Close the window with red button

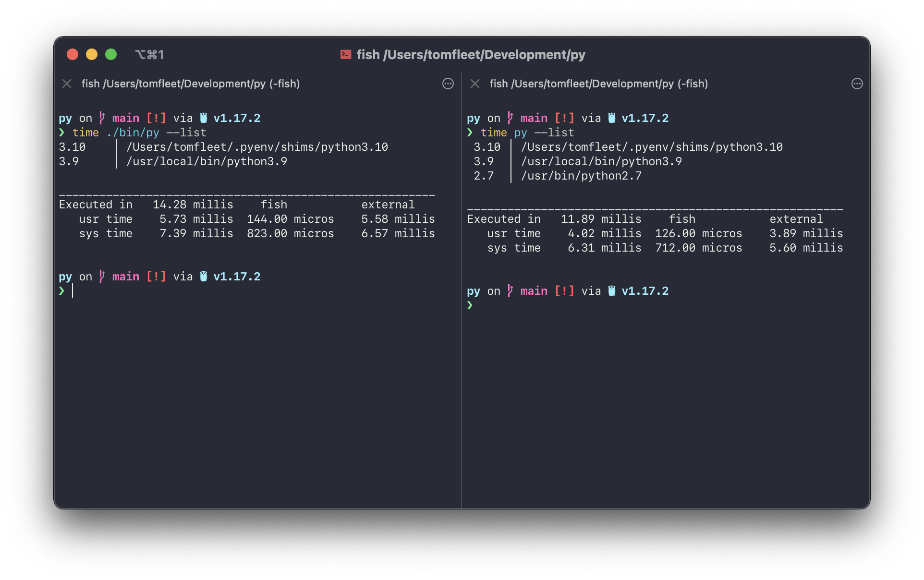pyautogui.click(x=73, y=54)
